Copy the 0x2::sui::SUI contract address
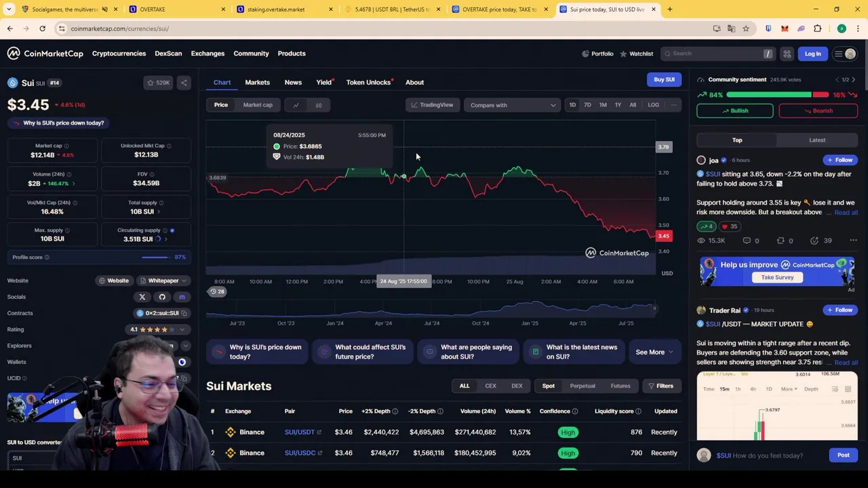 coord(184,313)
